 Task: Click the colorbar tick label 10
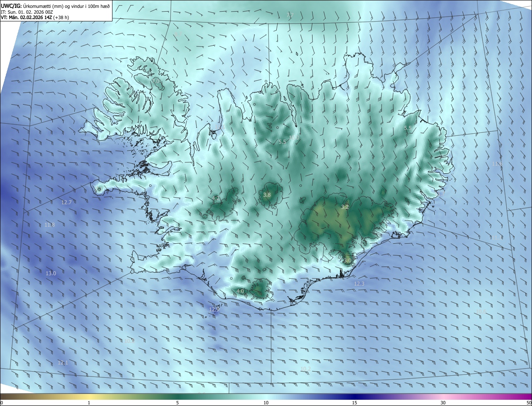click(x=266, y=403)
